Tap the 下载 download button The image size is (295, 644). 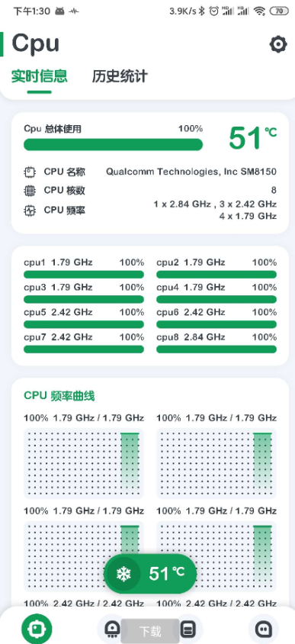coord(150,631)
